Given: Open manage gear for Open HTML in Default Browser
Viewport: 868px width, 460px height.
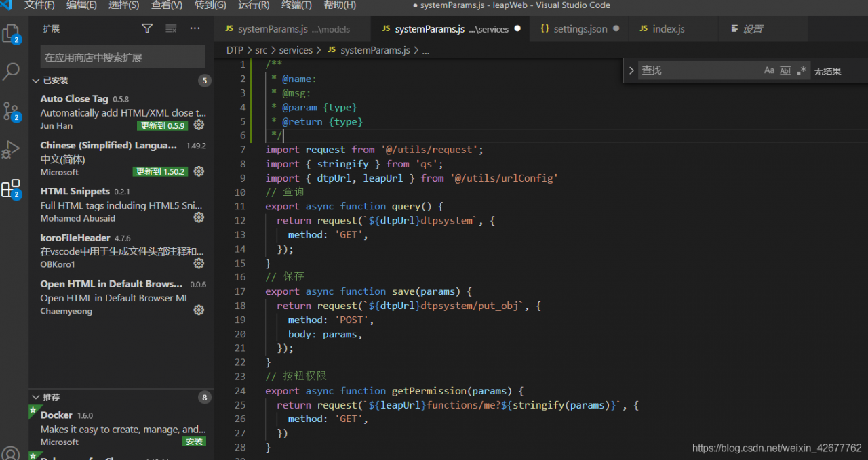Looking at the screenshot, I should click(199, 310).
